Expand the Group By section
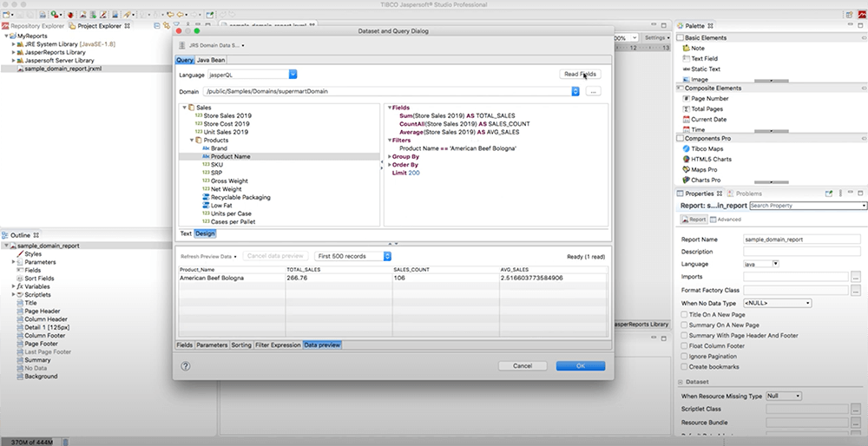868x446 pixels. click(x=389, y=156)
